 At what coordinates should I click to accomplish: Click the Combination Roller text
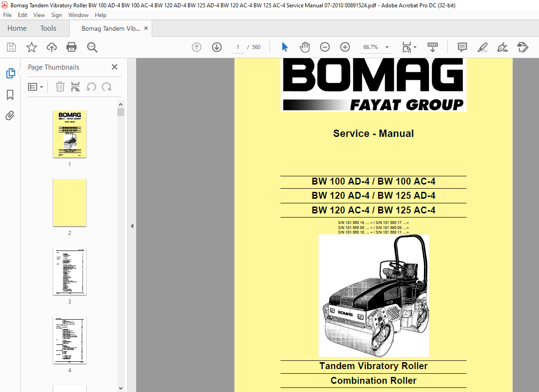point(373,380)
